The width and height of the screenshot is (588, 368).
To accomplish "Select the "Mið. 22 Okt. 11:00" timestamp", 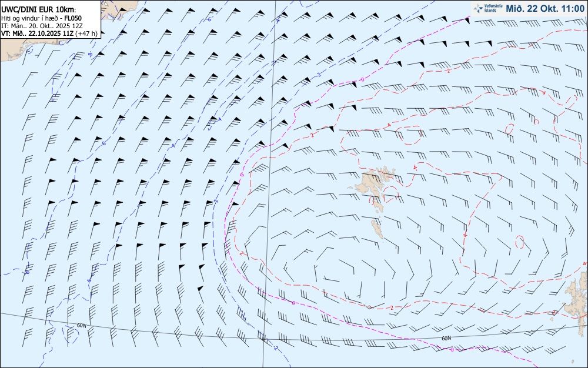I will 545,9.
